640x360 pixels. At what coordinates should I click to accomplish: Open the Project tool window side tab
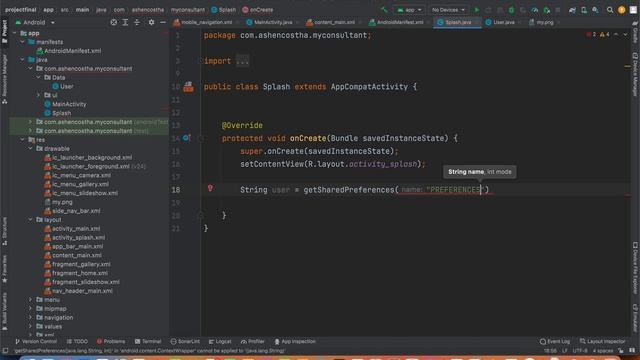coord(4,31)
